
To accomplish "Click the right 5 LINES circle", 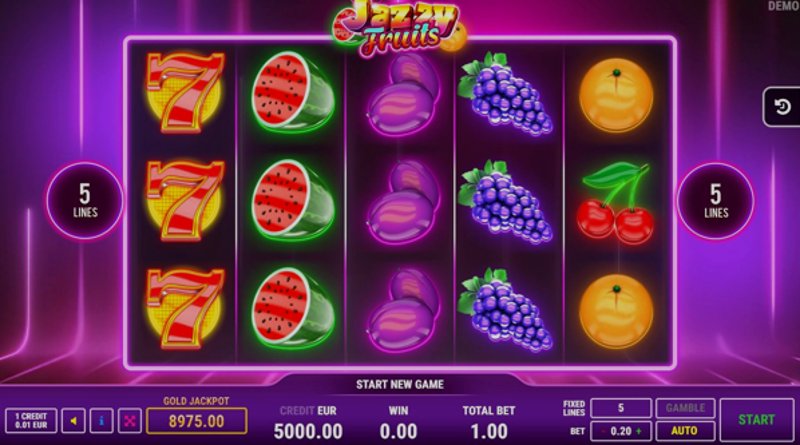I will click(715, 201).
